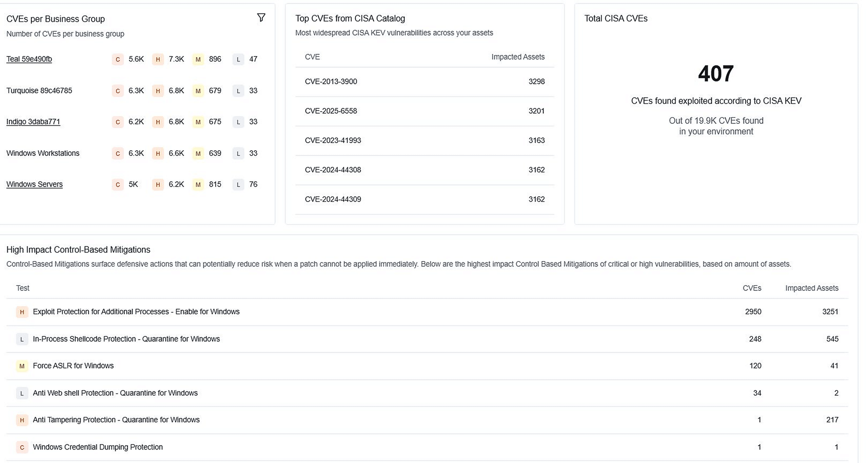Click the Critical badge for Teal 59e490fb

point(118,59)
